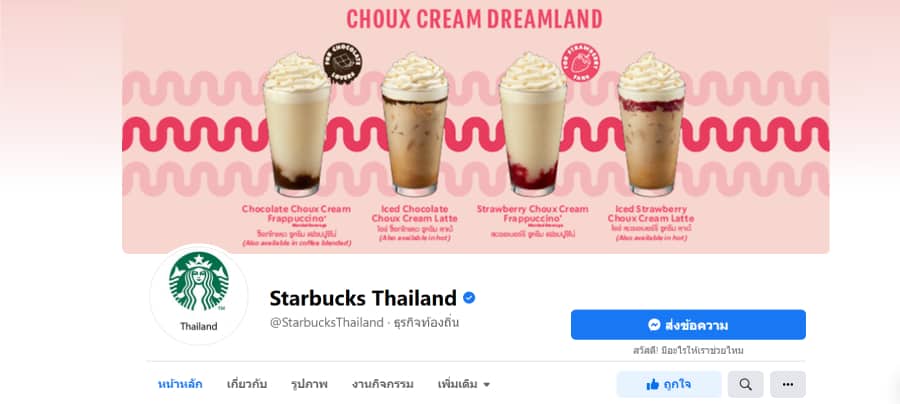Click the @StarbucksThailand username link

point(327,323)
